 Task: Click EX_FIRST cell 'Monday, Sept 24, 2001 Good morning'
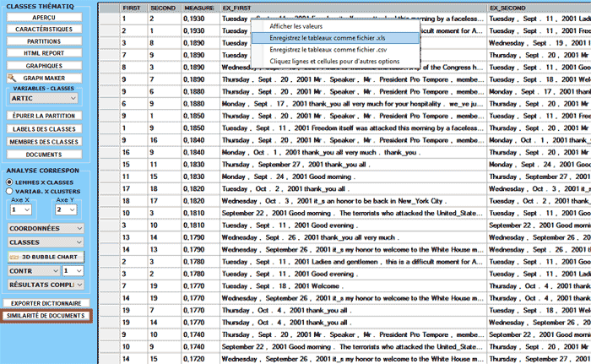353,177
